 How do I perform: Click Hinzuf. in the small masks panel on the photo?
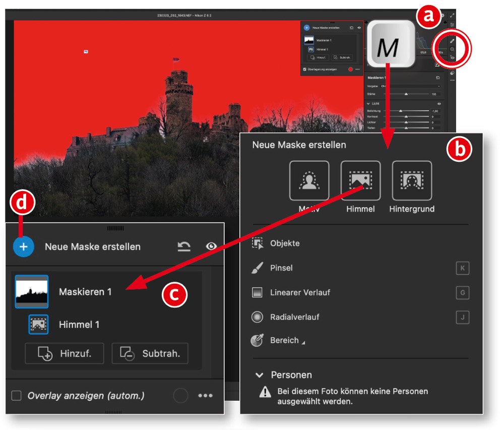(318, 57)
